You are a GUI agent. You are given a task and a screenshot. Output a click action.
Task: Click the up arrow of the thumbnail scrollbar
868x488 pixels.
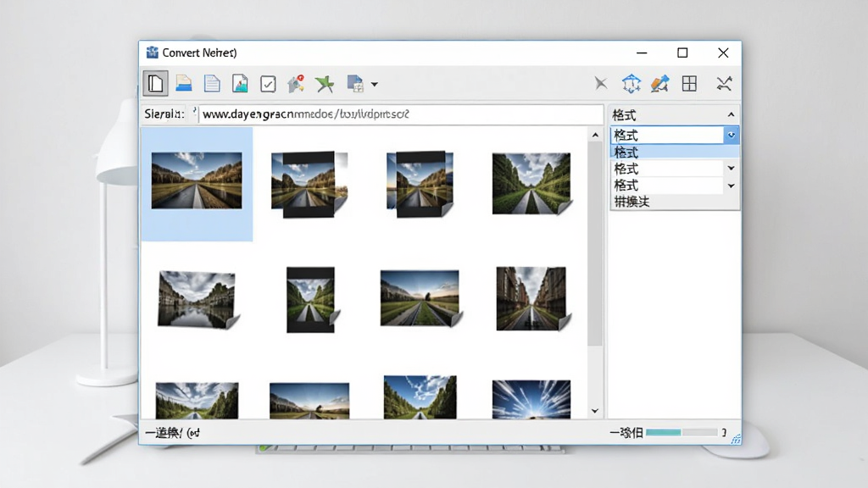[595, 135]
